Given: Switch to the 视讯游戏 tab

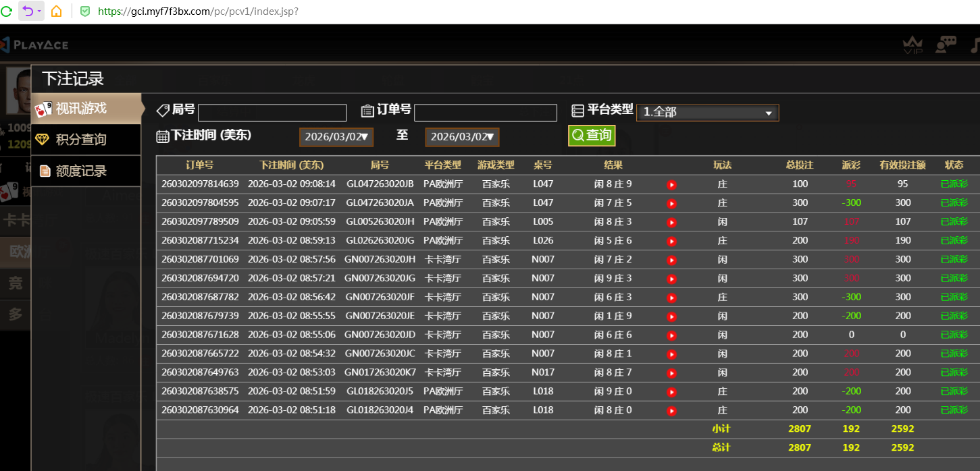Looking at the screenshot, I should (81, 109).
